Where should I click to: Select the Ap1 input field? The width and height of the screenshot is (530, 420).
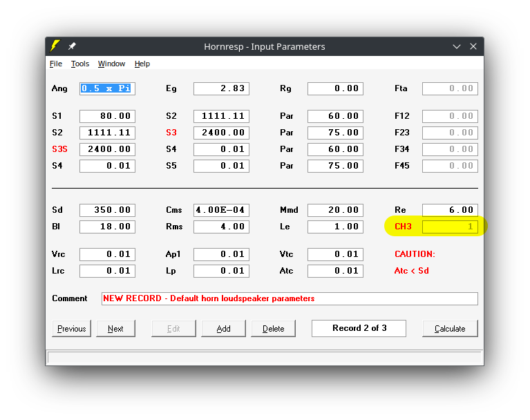[x=221, y=254]
